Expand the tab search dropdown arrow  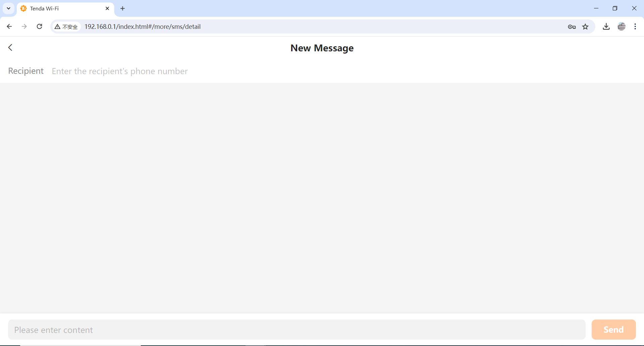[9, 9]
